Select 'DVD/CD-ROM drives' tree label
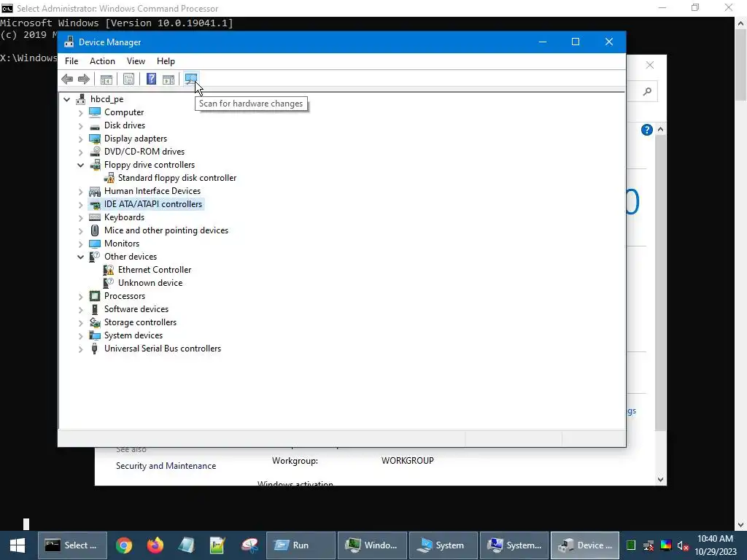The image size is (747, 560). pyautogui.click(x=144, y=152)
